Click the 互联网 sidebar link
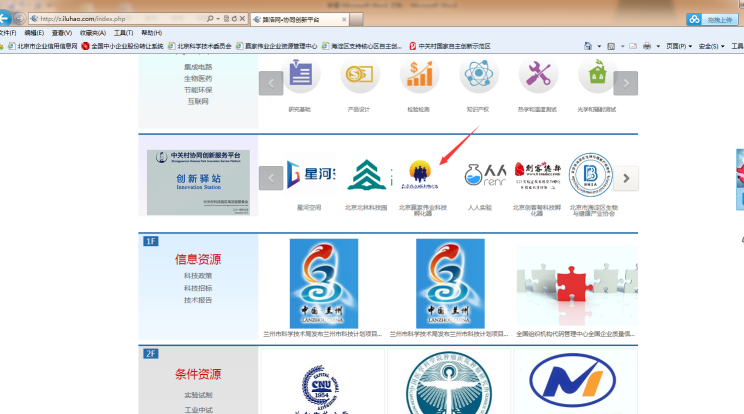The image size is (744, 414). (x=198, y=101)
